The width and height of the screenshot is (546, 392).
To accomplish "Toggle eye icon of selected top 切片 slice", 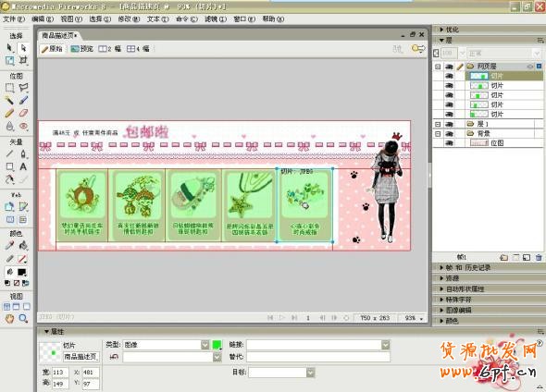I will (x=449, y=76).
